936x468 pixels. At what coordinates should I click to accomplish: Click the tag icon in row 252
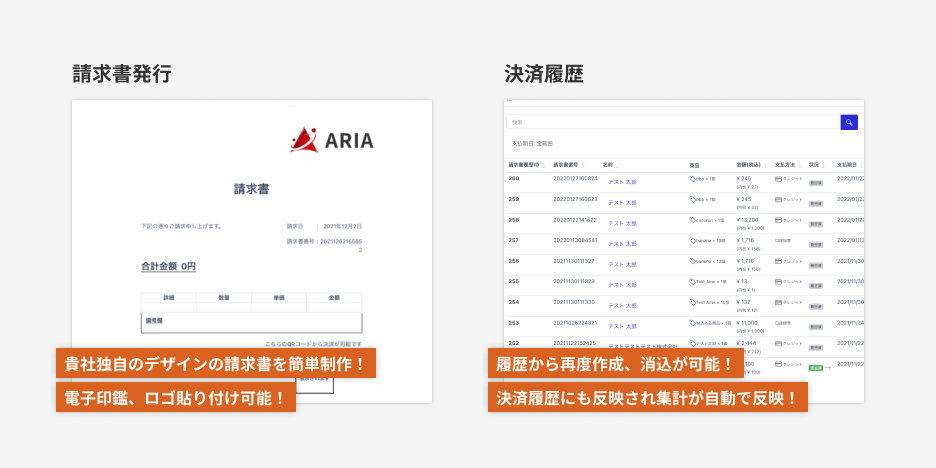point(692,343)
